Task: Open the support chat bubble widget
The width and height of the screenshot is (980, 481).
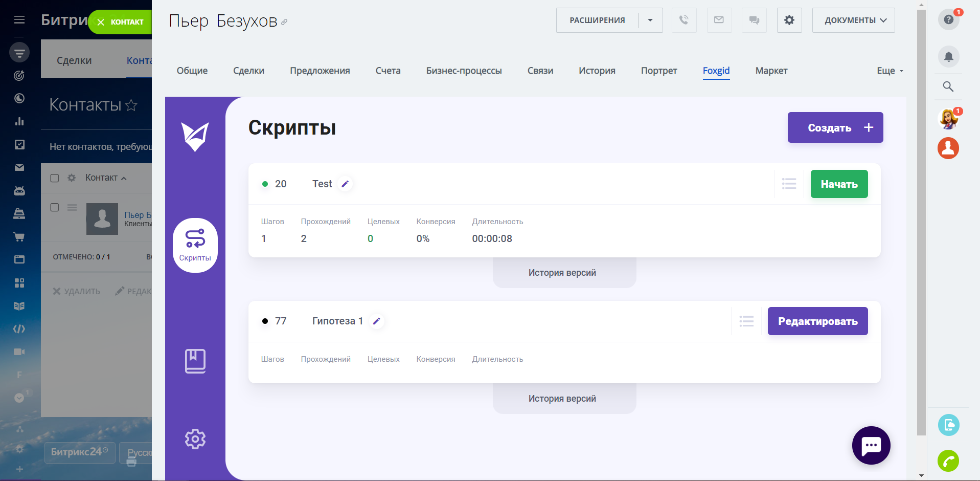Action: 871,445
